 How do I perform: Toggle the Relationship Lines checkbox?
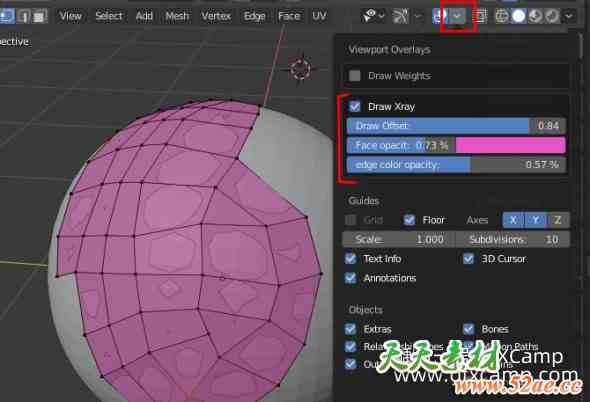[350, 346]
